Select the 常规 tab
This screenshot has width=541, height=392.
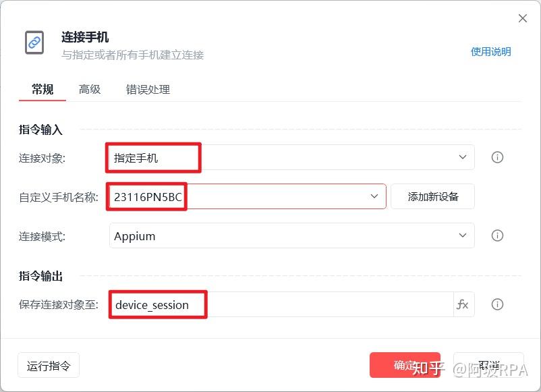tap(42, 88)
